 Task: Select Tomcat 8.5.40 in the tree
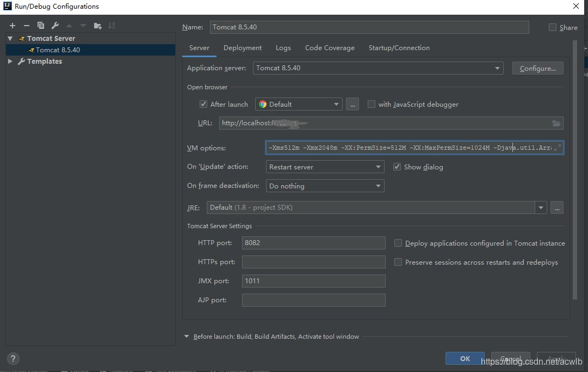pyautogui.click(x=90, y=50)
